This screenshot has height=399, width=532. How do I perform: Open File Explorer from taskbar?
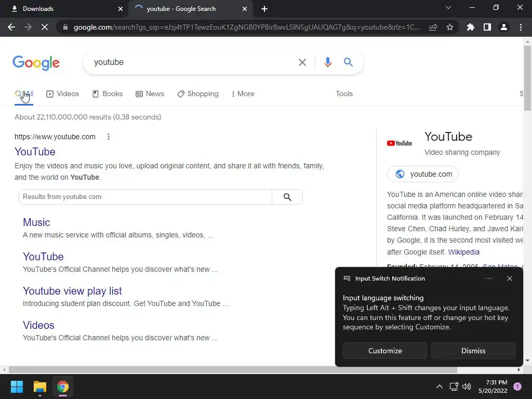(39, 387)
